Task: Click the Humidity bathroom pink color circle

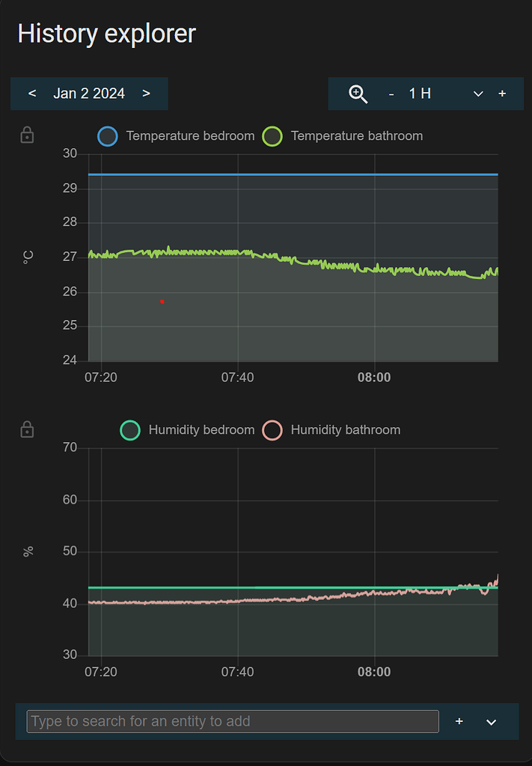Action: (272, 430)
